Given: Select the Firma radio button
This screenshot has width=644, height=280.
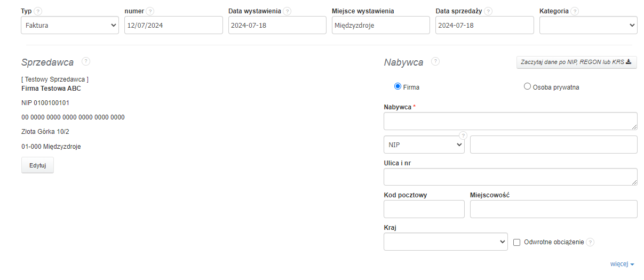Looking at the screenshot, I should [x=397, y=86].
